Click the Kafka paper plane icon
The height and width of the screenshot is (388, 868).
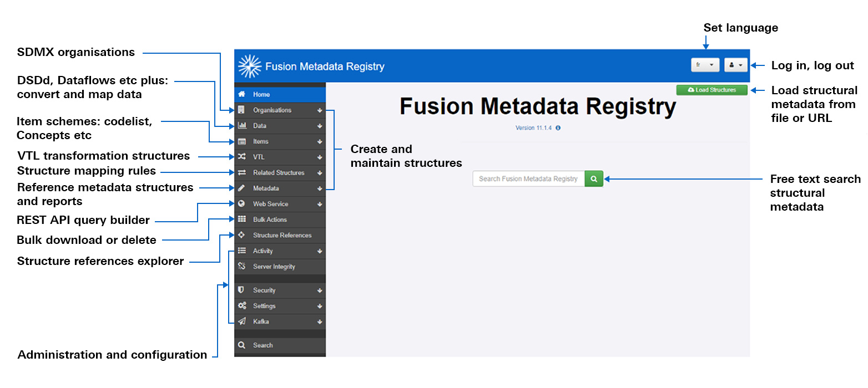click(241, 321)
